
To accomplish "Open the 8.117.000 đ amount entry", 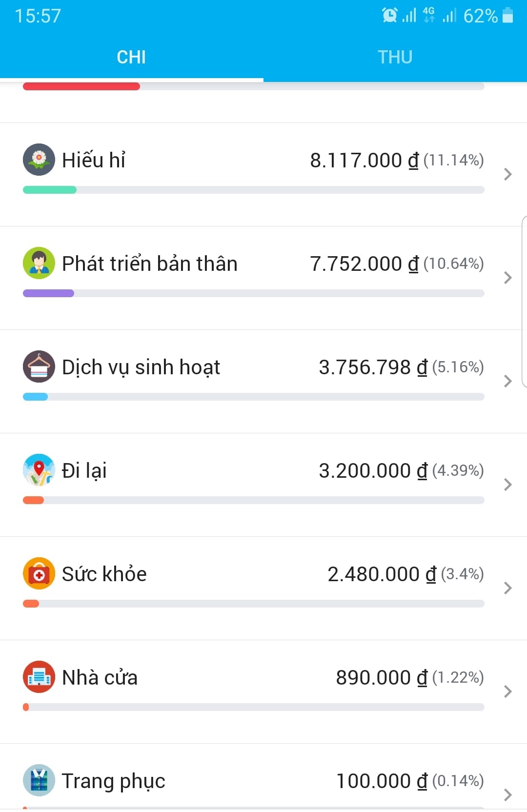I will 365,160.
